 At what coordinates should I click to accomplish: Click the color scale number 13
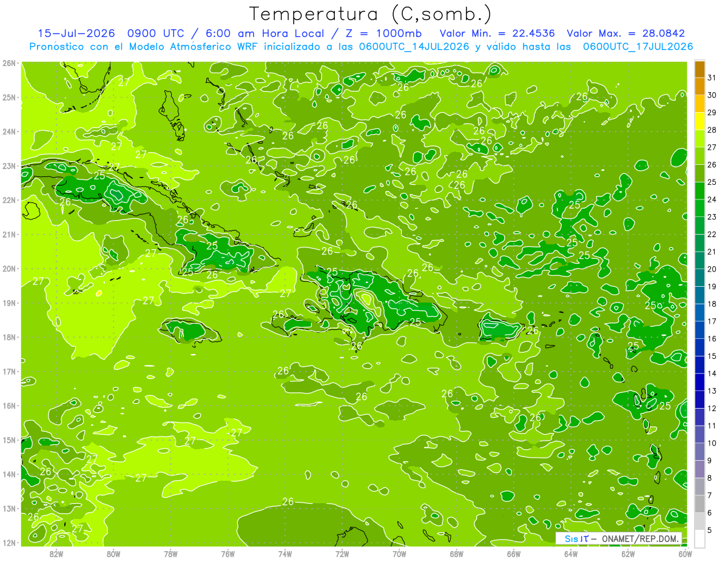pos(712,390)
